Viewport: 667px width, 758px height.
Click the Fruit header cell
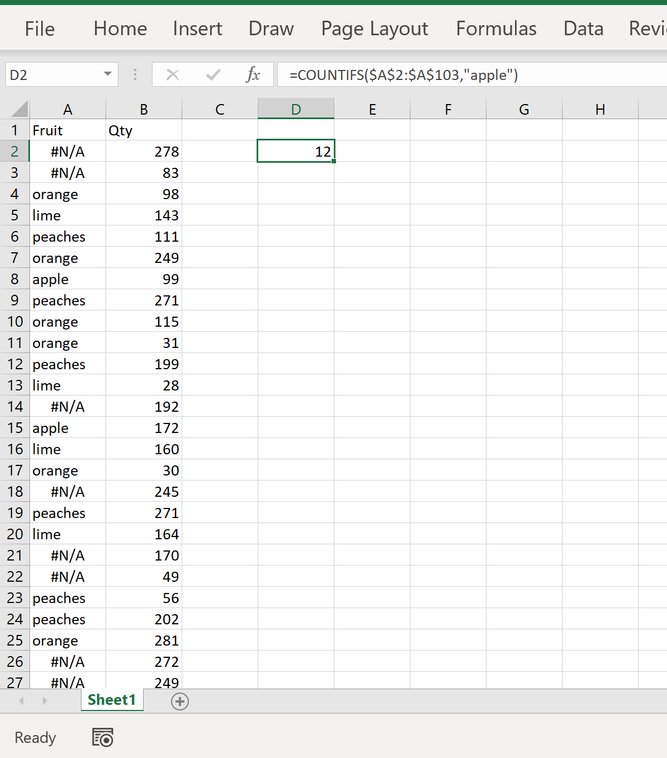(x=68, y=131)
